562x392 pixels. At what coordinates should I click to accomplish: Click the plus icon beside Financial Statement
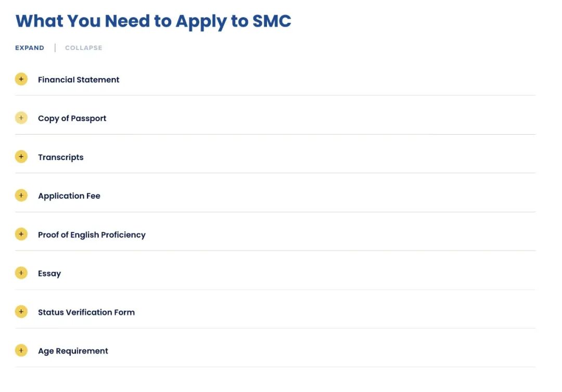click(x=21, y=79)
